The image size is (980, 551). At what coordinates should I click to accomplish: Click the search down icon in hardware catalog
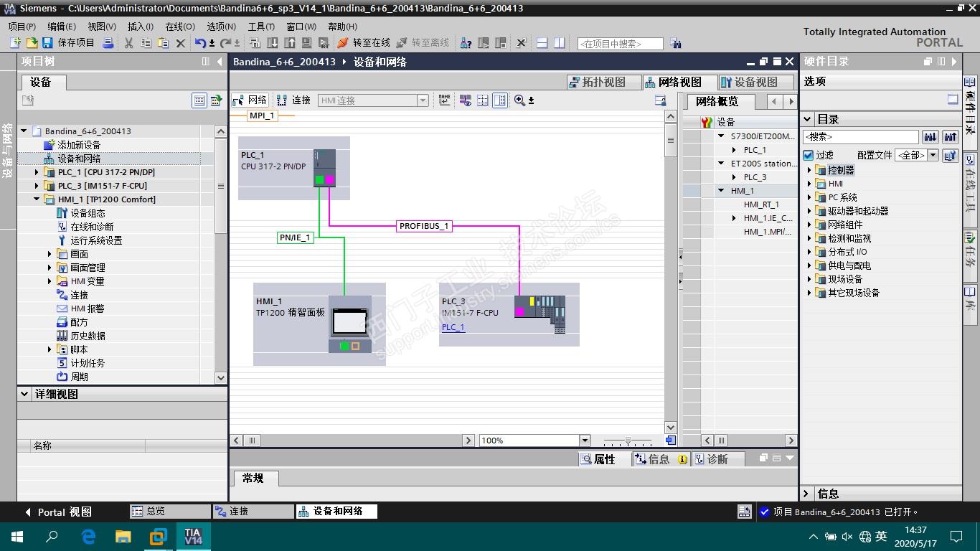930,136
